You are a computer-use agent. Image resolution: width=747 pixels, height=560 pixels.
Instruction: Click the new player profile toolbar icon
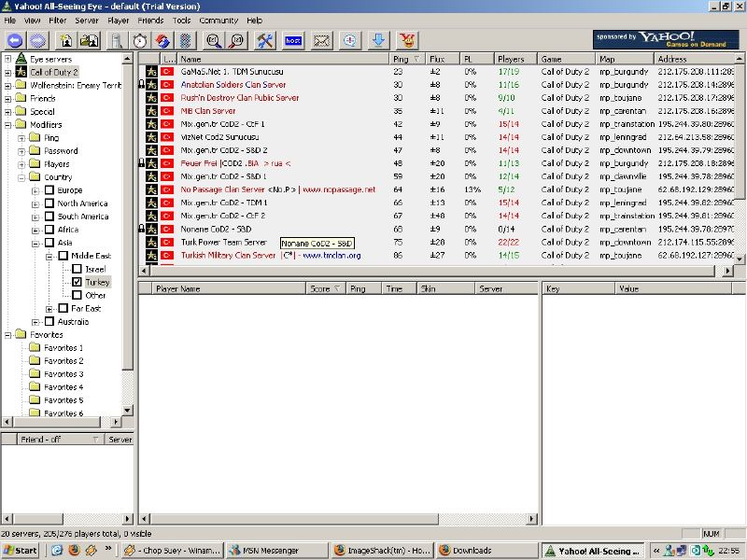click(66, 40)
